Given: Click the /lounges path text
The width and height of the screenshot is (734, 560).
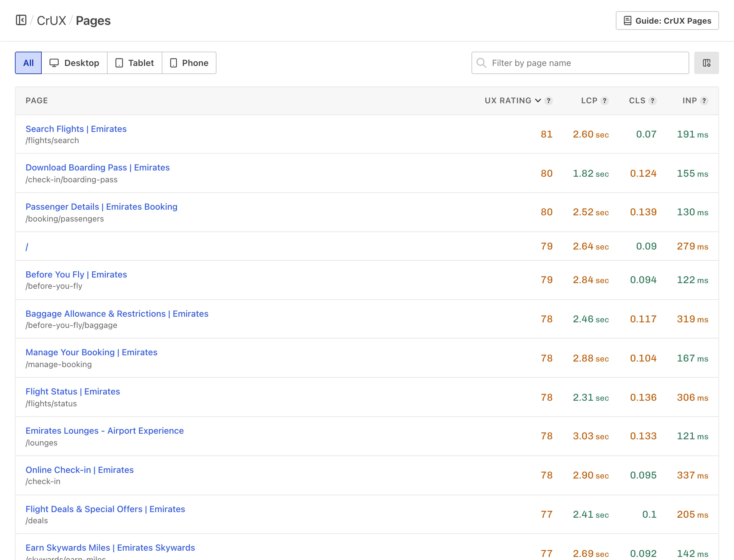Looking at the screenshot, I should point(41,442).
